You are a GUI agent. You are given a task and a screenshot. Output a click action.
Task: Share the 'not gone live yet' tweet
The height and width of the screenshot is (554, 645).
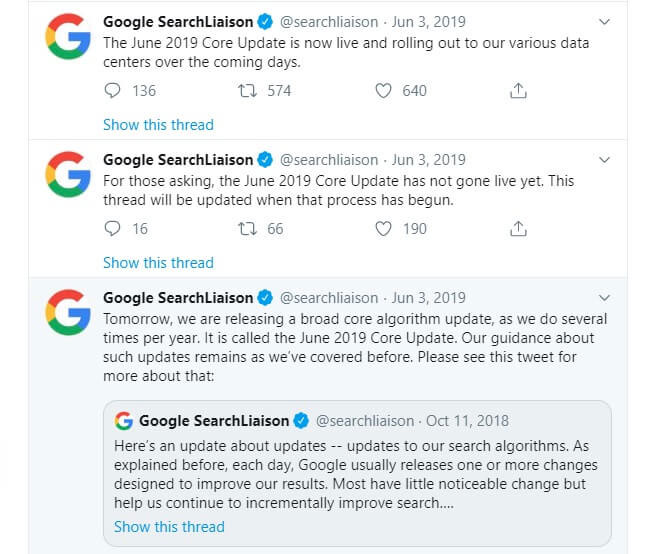(518, 229)
